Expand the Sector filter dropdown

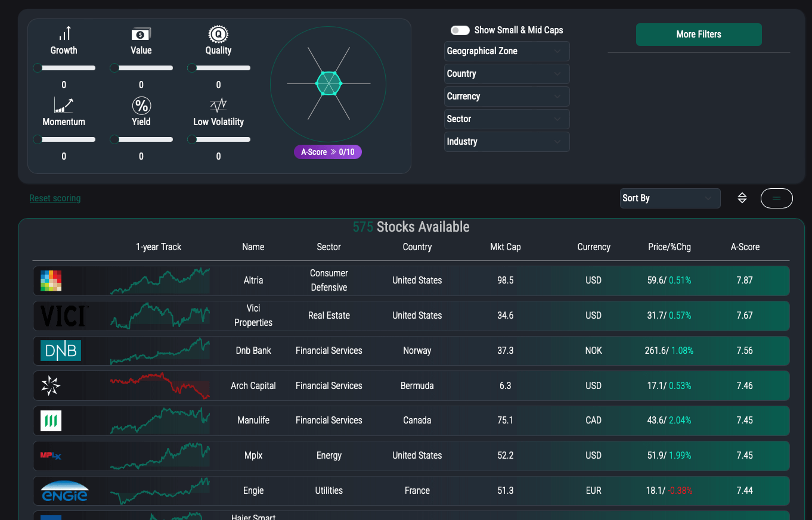point(506,119)
